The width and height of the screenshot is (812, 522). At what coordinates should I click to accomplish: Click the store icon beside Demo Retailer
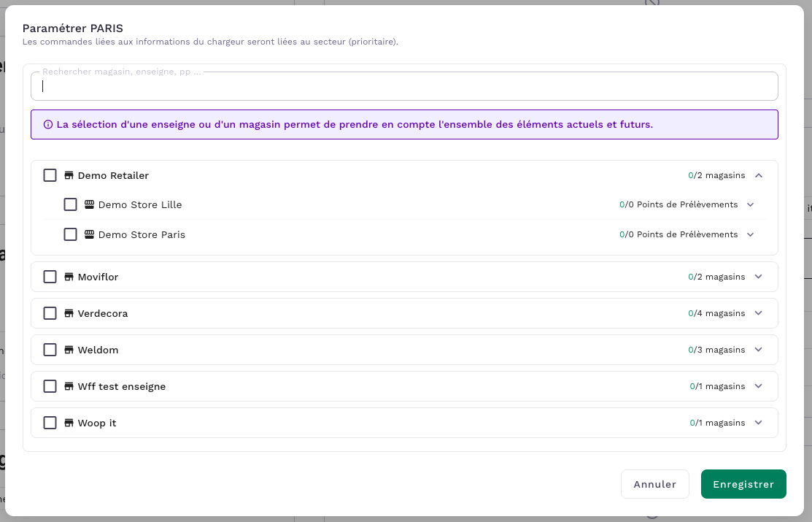[x=69, y=175]
